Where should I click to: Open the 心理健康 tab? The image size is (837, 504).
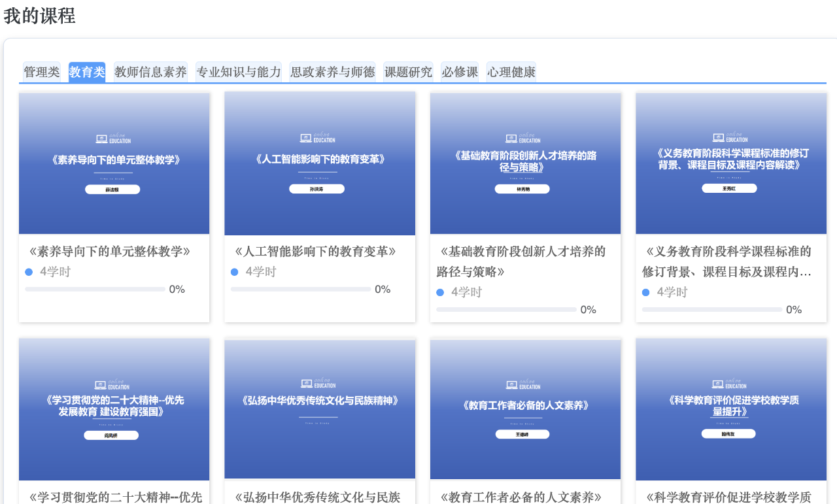(511, 72)
